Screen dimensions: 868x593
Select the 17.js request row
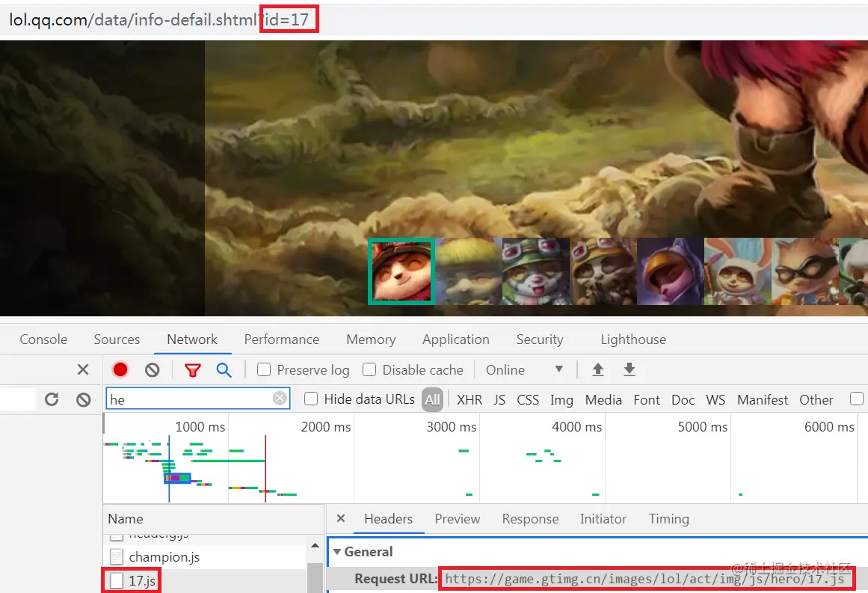tap(205, 581)
